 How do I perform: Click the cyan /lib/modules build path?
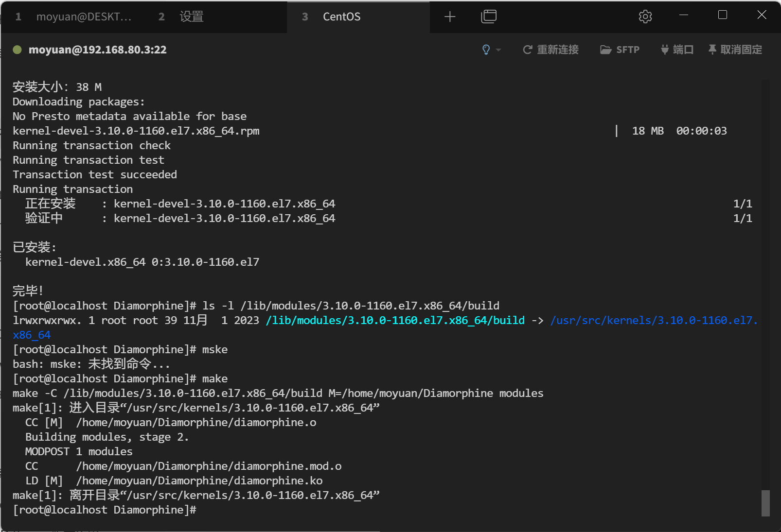point(395,320)
